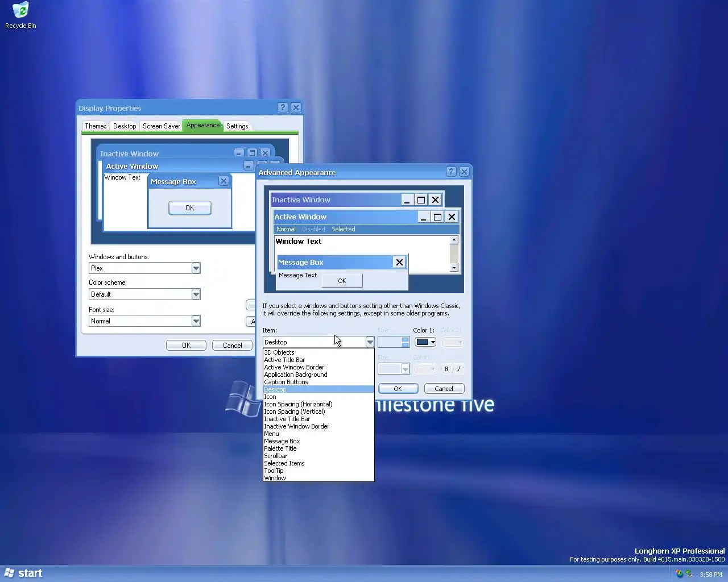The image size is (728, 582).
Task: Open the disabled Color 2 picker
Action: pos(453,342)
